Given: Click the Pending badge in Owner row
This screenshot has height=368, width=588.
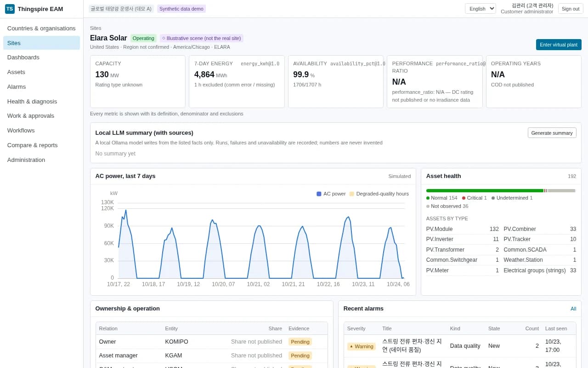Looking at the screenshot, I should click(300, 342).
